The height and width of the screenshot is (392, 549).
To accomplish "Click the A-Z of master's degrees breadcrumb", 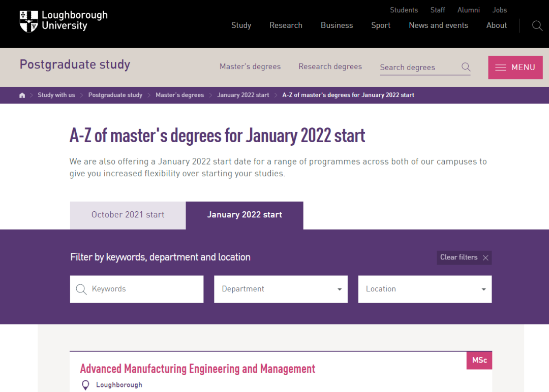I will tap(348, 95).
